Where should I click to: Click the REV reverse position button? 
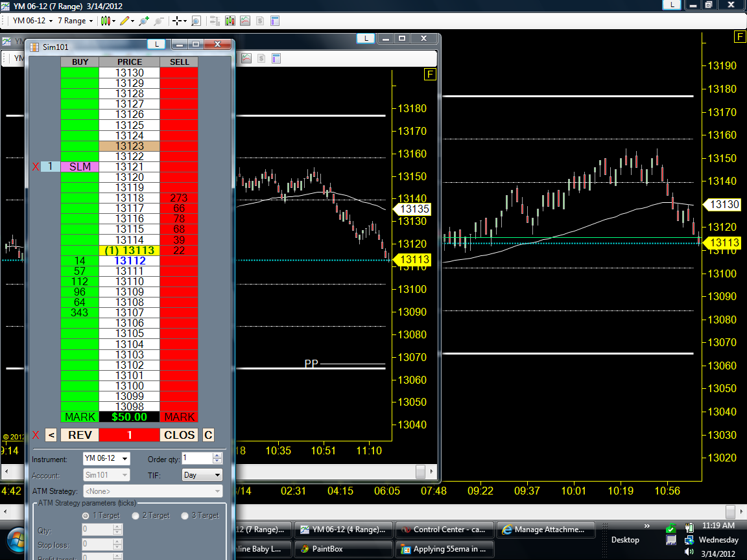(80, 436)
